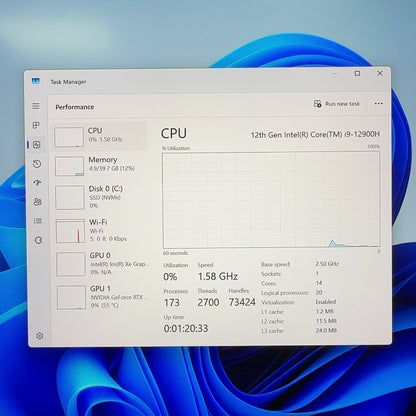Select the Memory performance entry
The height and width of the screenshot is (416, 416).
pos(100,166)
